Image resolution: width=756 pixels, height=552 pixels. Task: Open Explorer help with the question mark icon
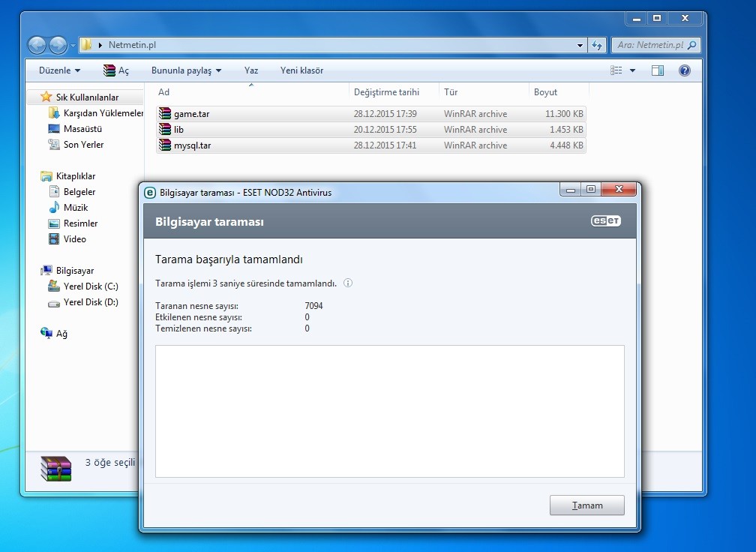click(x=684, y=70)
